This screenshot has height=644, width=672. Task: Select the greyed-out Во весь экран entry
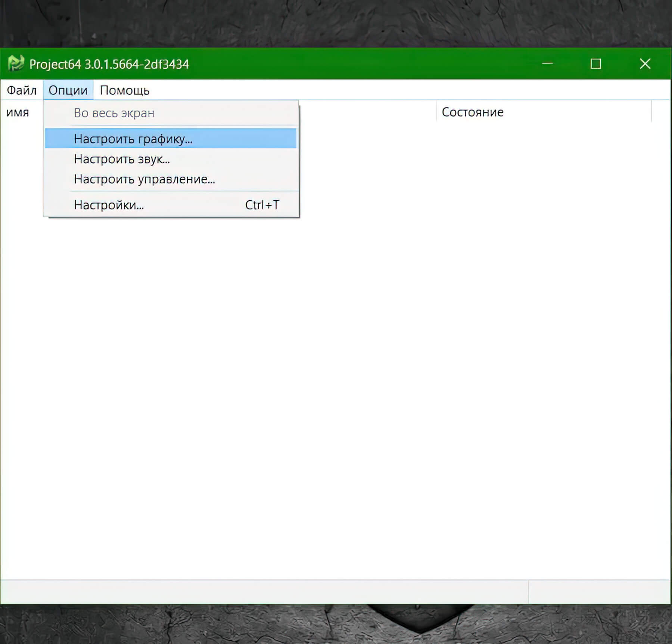point(114,113)
